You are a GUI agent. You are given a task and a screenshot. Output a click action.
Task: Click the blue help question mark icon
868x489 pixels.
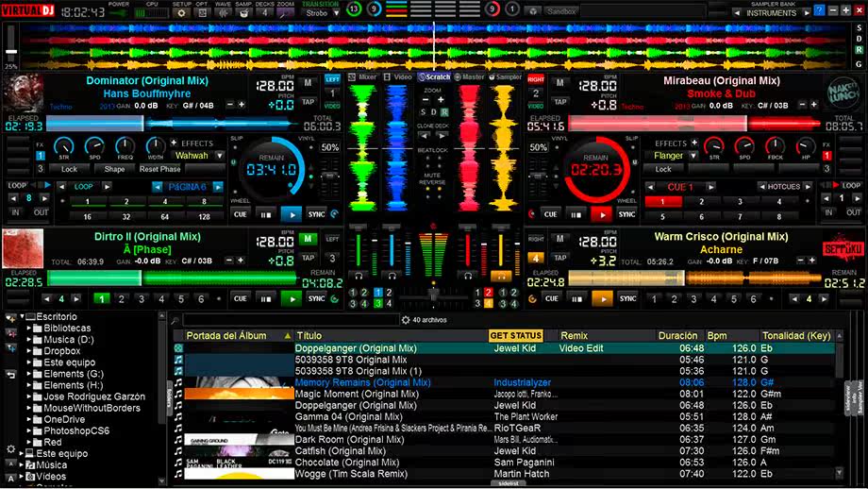tap(819, 10)
